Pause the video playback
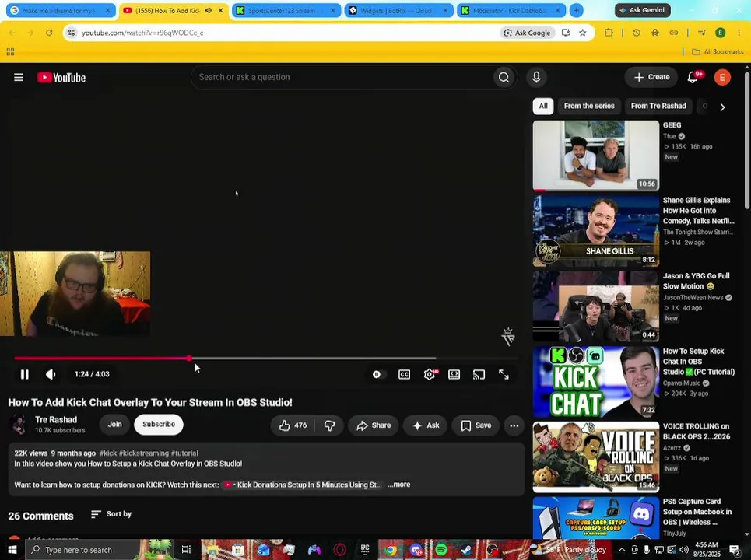The width and height of the screenshot is (751, 560). point(24,374)
